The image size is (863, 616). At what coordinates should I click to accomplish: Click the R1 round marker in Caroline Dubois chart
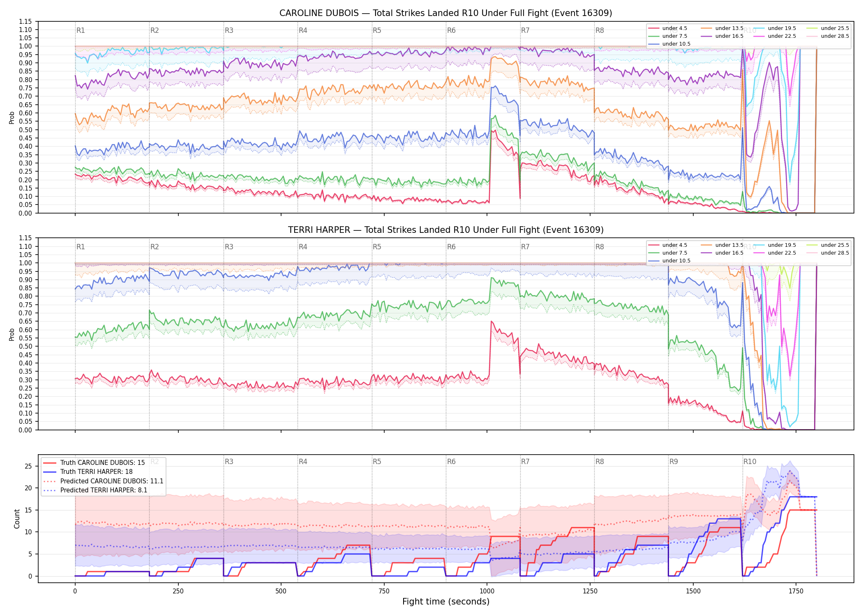(81, 30)
